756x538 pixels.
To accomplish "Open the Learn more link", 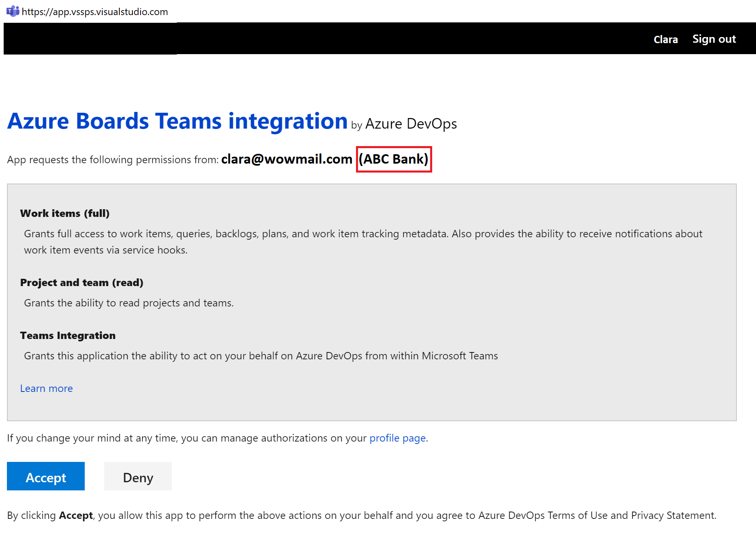I will pos(46,388).
